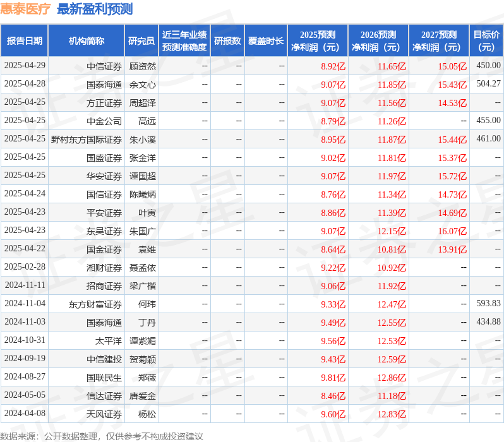
Task: Click date 2025-04-28
Action: tap(25, 83)
